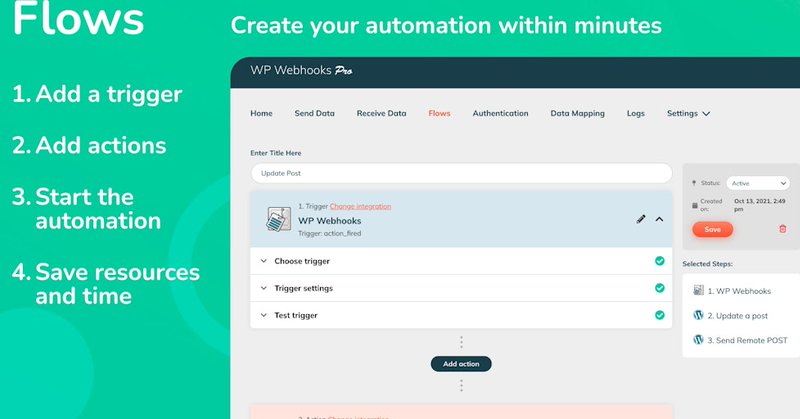Screen dimensions: 800x419
Task: Open the Flows tab
Action: click(439, 113)
